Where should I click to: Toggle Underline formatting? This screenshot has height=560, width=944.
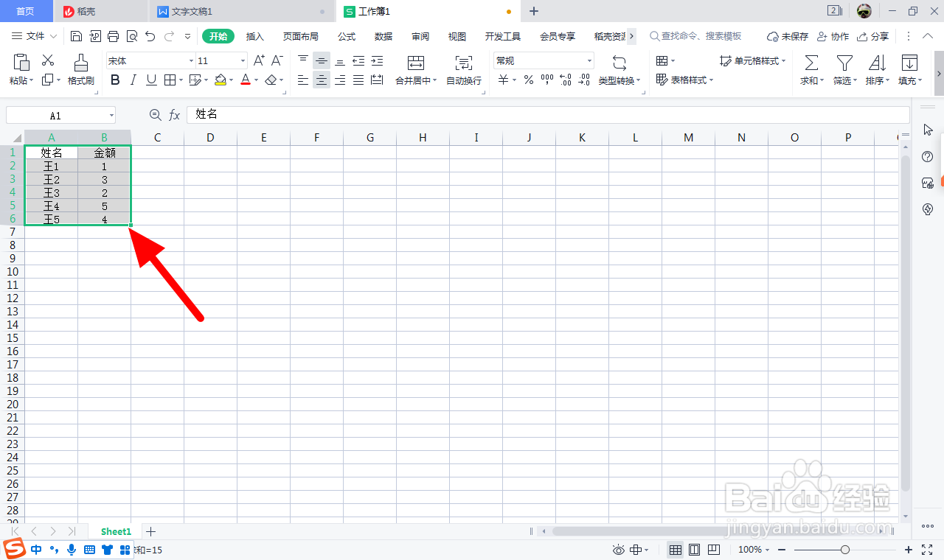pos(151,80)
